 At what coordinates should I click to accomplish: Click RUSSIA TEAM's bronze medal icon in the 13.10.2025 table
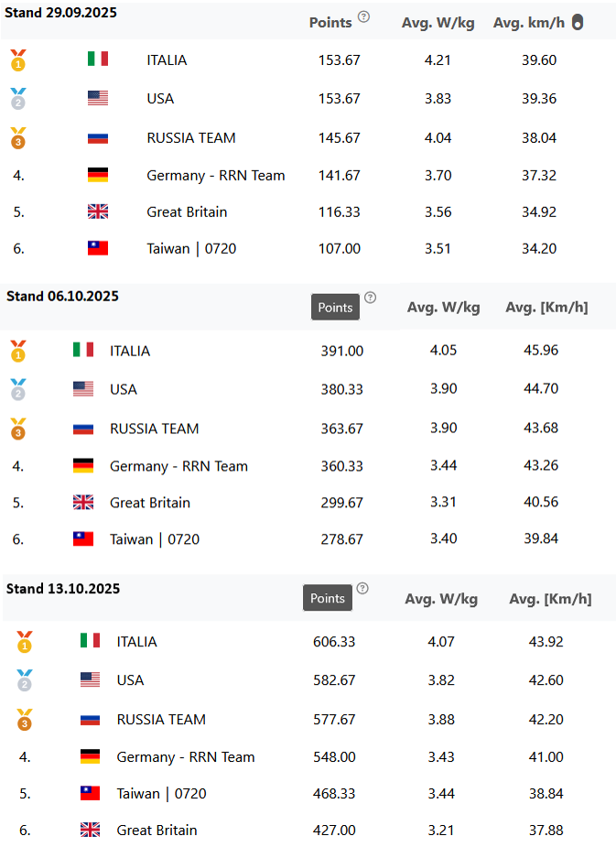[25, 720]
